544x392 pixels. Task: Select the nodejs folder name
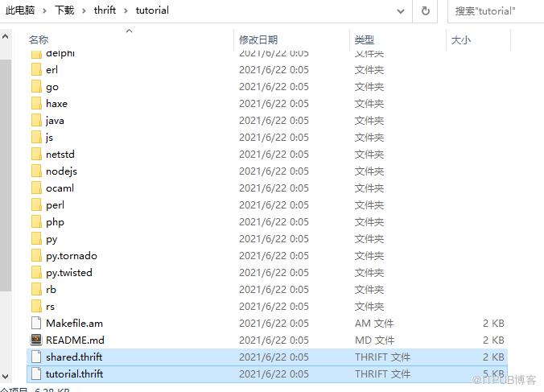tap(61, 171)
